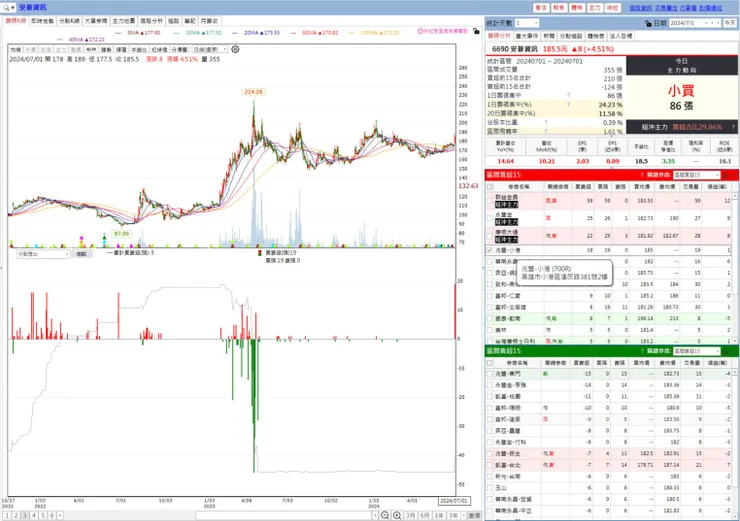Click the help question mark beside 1日籌碼集中
This screenshot has width=740, height=521.
[569, 96]
